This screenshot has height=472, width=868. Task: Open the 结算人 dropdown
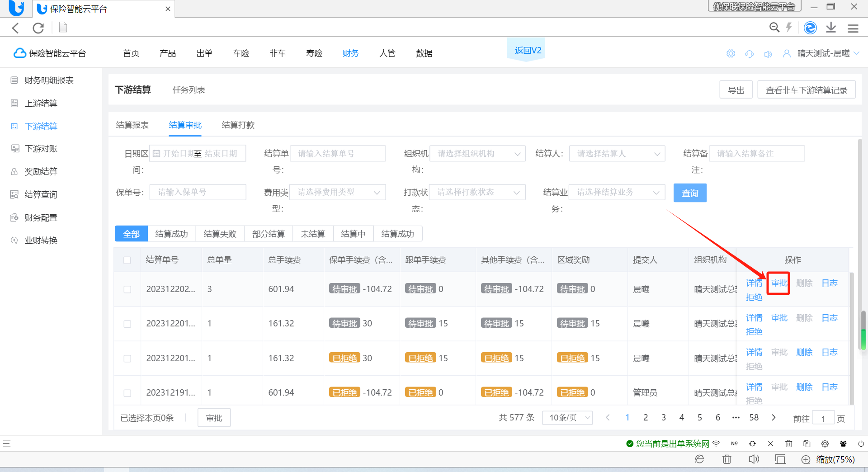tap(617, 154)
